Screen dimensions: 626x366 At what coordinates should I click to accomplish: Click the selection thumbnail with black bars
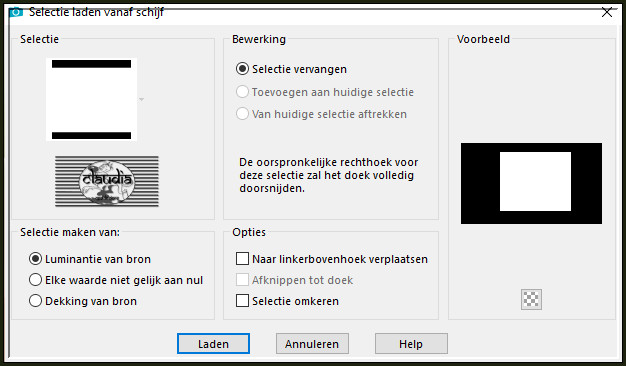pyautogui.click(x=91, y=99)
